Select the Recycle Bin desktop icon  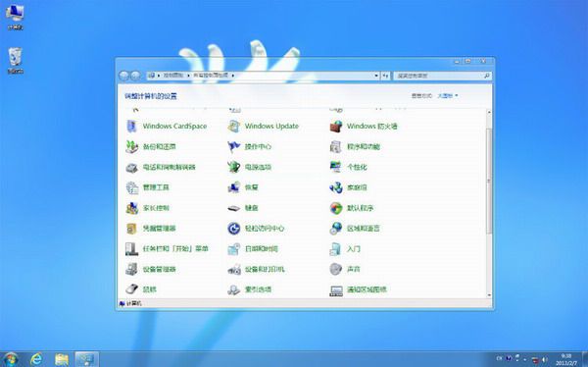[x=16, y=60]
